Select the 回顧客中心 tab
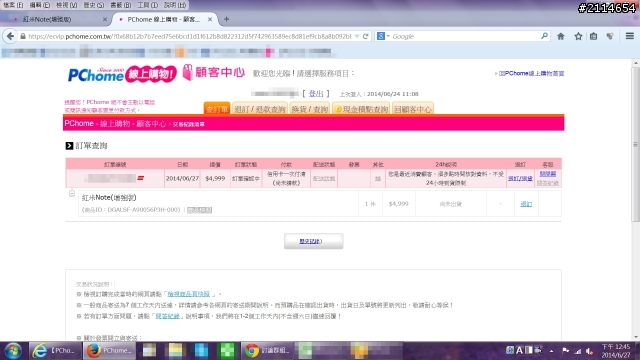This screenshot has height=360, width=640. click(x=413, y=109)
